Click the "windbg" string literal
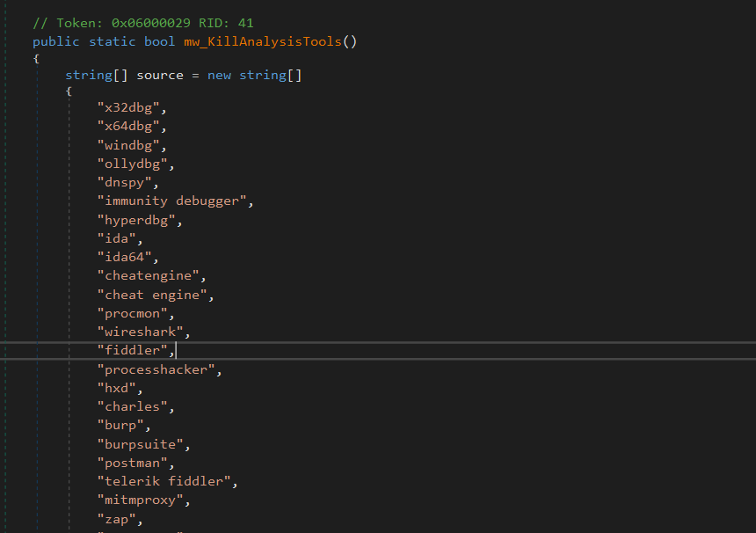Viewport: 756px width, 533px height. pos(128,145)
